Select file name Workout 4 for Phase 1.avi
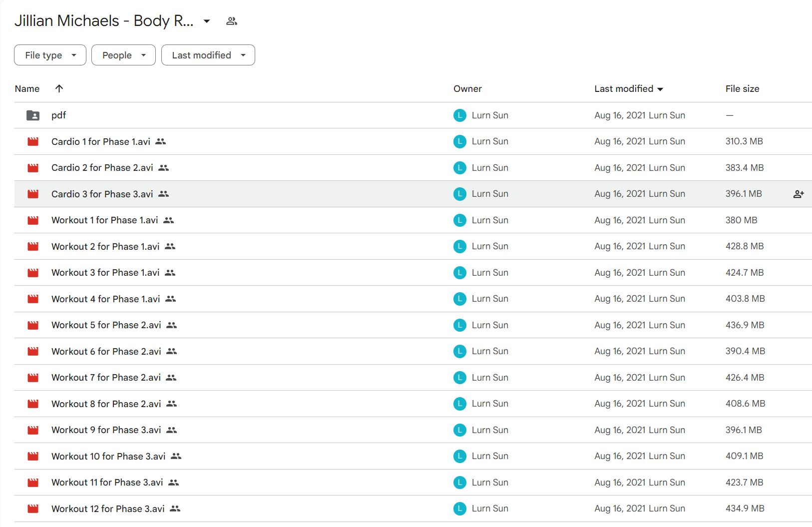Screen dimensions: 812x527 (x=106, y=299)
